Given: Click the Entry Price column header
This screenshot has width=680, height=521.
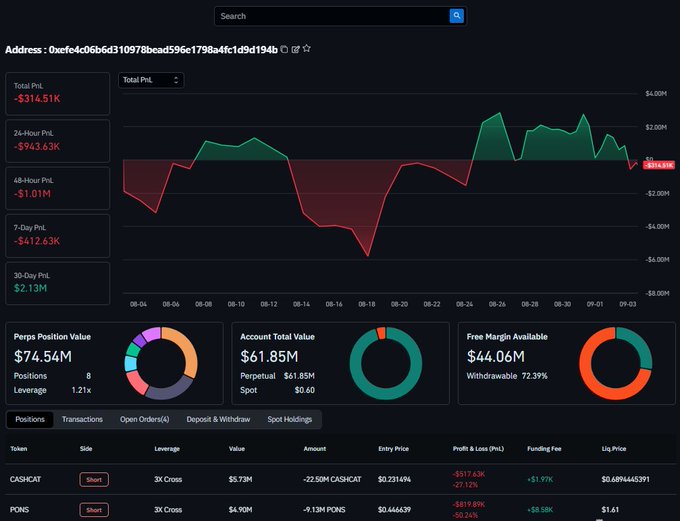Looking at the screenshot, I should click(393, 449).
